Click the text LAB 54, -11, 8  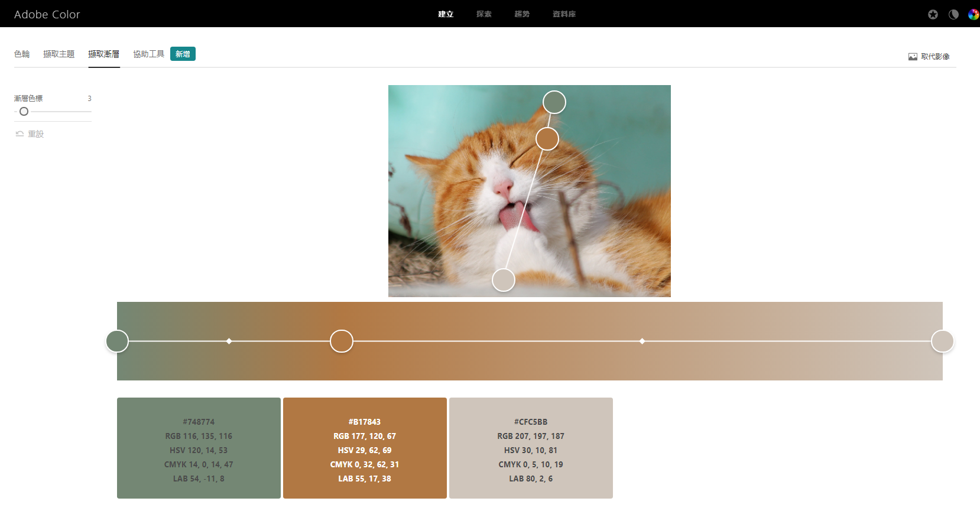point(199,479)
